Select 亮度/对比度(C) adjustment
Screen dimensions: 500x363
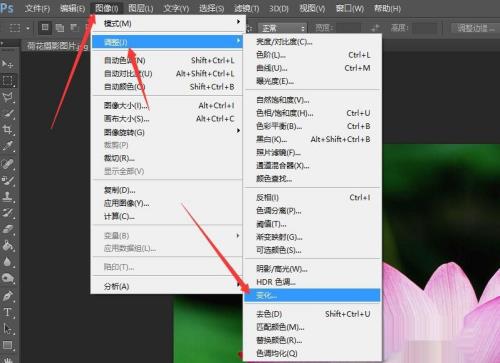click(x=312, y=42)
